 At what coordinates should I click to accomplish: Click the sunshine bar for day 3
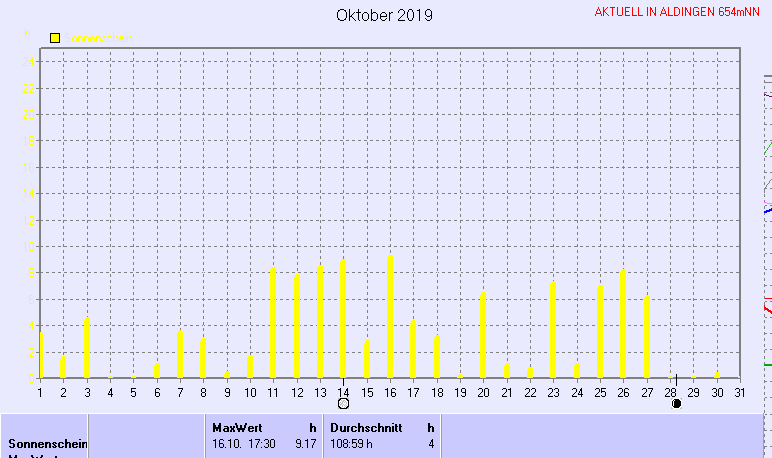(x=87, y=347)
